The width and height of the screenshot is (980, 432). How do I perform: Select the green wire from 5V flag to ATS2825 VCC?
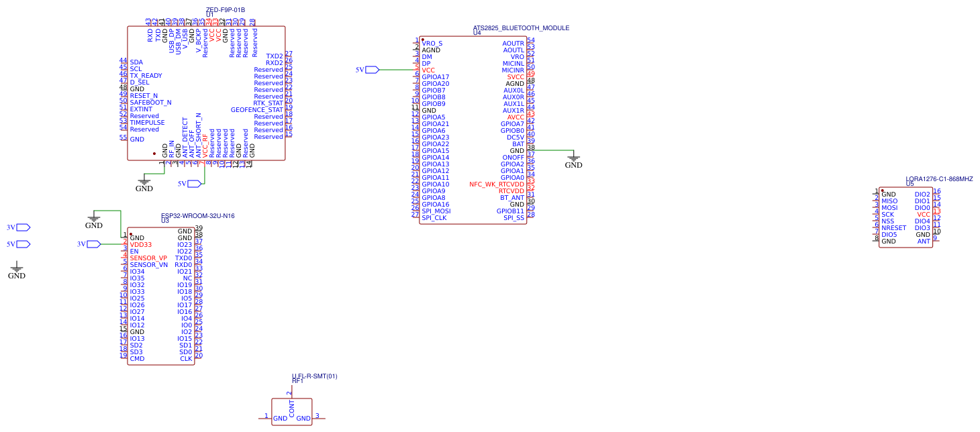(396, 70)
